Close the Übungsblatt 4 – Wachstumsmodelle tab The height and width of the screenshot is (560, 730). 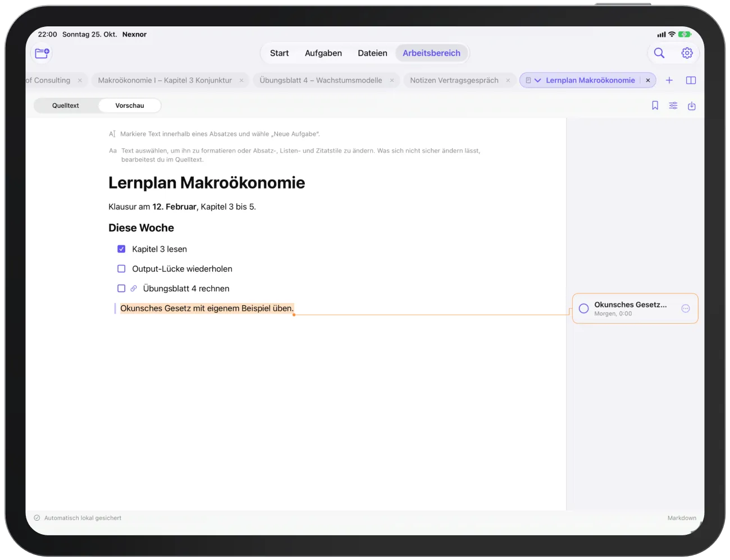(x=392, y=80)
